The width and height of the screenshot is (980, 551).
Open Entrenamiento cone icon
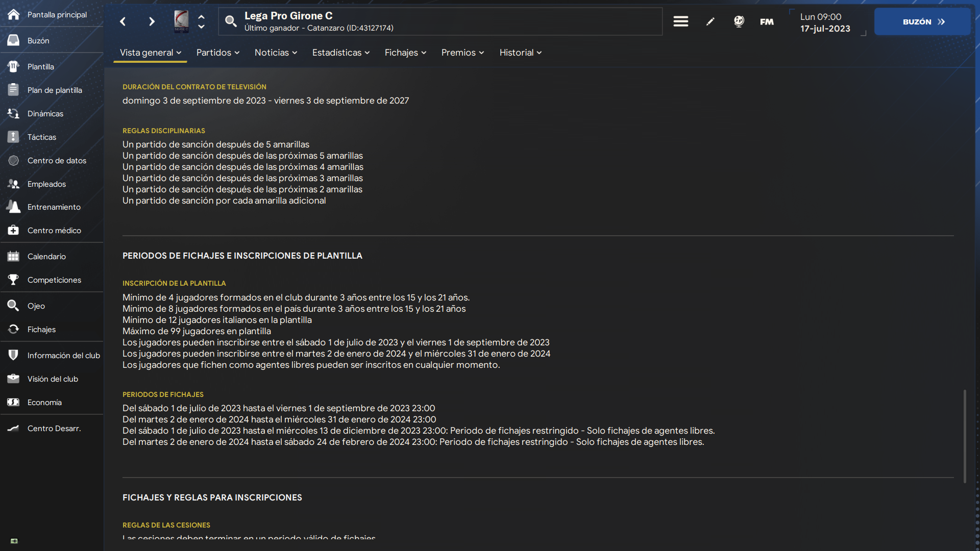click(x=14, y=207)
